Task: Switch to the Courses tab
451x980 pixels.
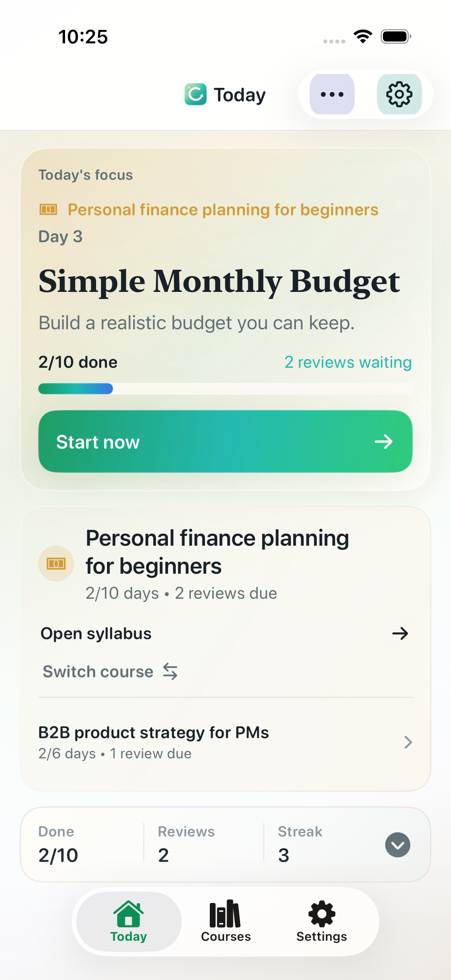Action: click(226, 921)
